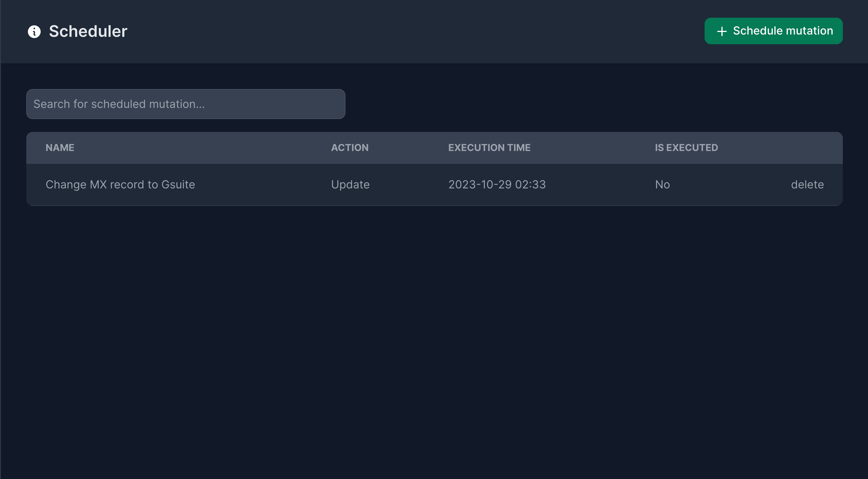Click the search placeholder text

pos(119,104)
